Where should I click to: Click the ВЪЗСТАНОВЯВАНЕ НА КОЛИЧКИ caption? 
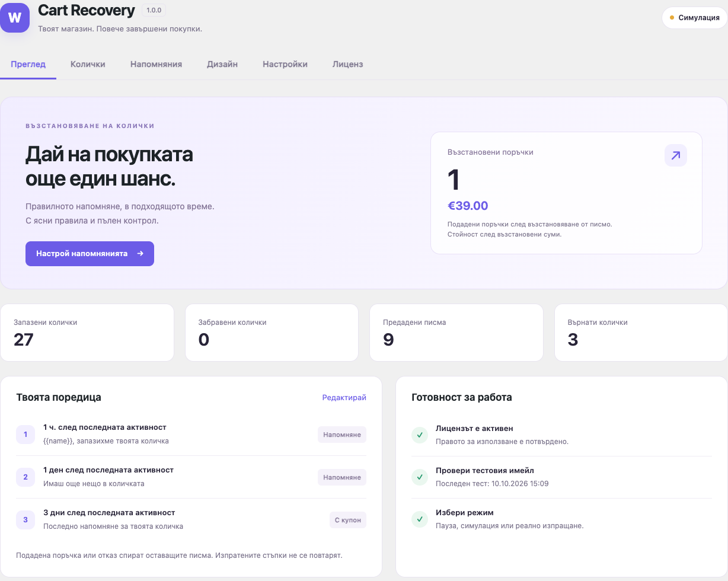click(x=90, y=126)
